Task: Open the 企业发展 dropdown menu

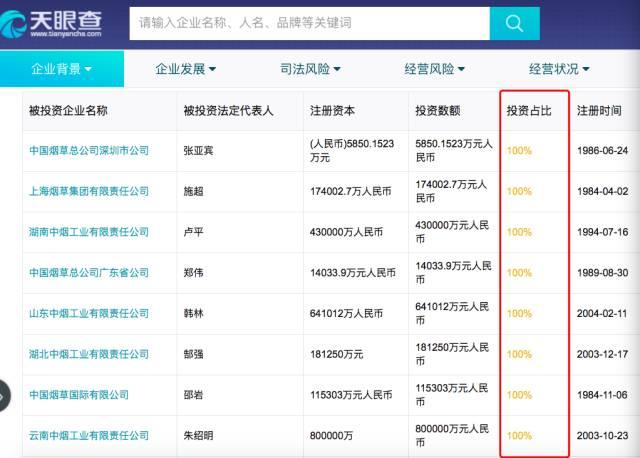Action: point(185,69)
